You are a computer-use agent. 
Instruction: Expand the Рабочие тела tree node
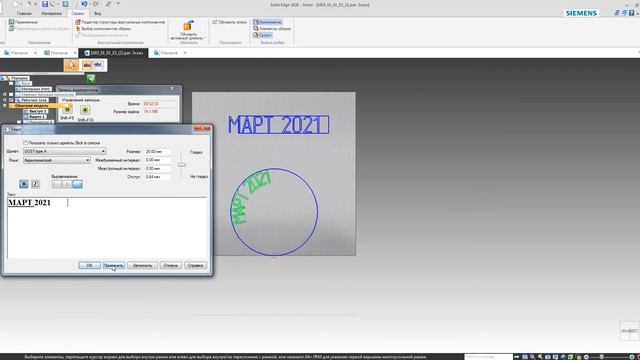(5, 100)
